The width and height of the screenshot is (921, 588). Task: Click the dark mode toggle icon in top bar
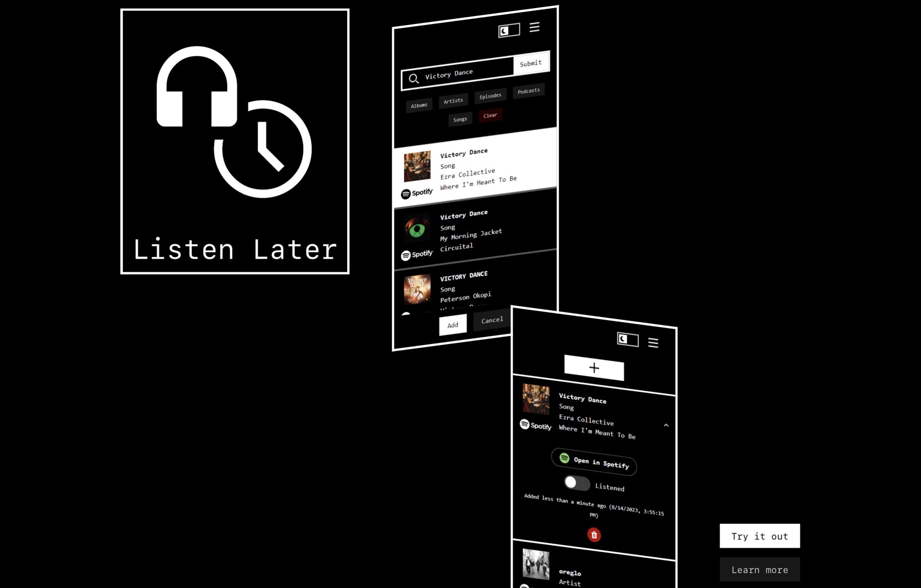click(x=507, y=27)
